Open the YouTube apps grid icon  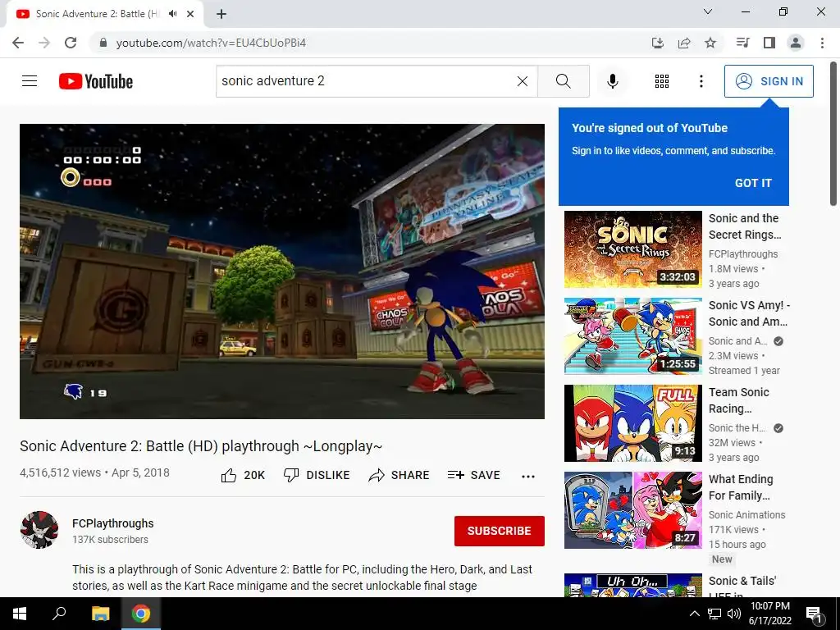[662, 81]
